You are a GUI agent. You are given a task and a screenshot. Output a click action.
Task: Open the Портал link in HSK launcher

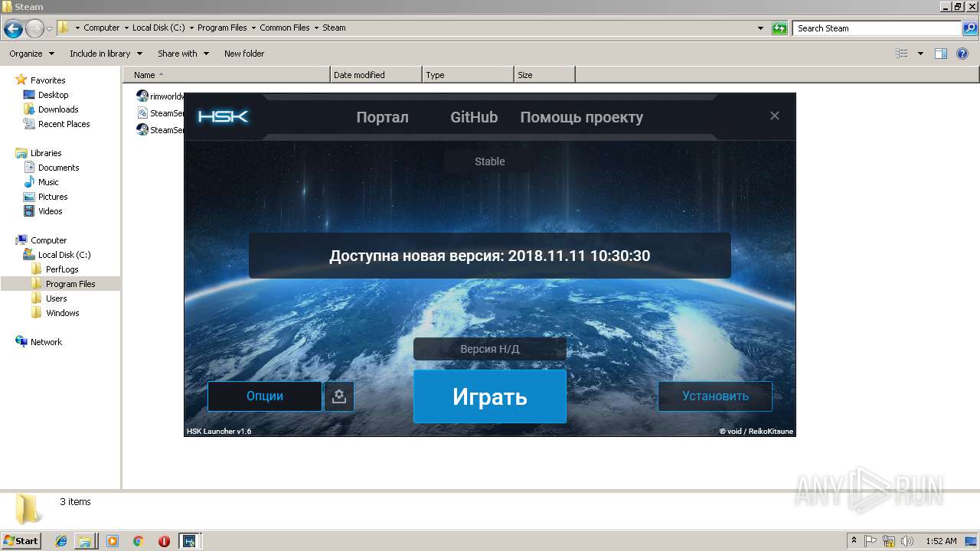382,117
